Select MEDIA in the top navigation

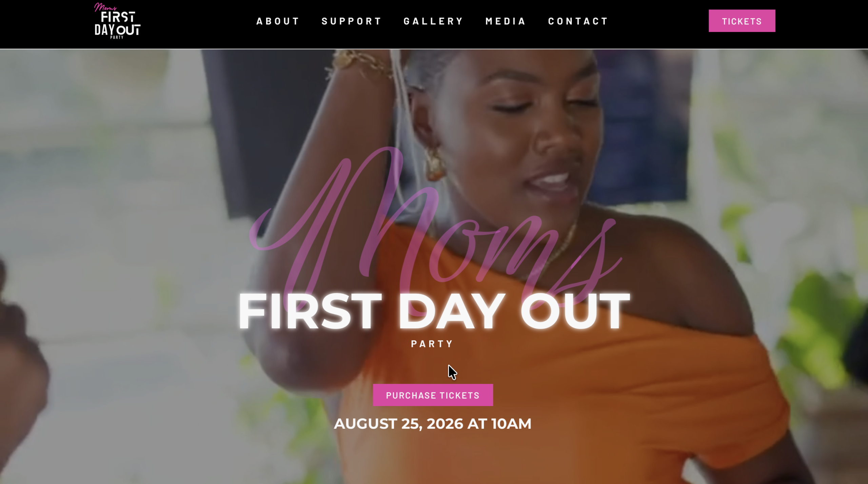pyautogui.click(x=505, y=21)
